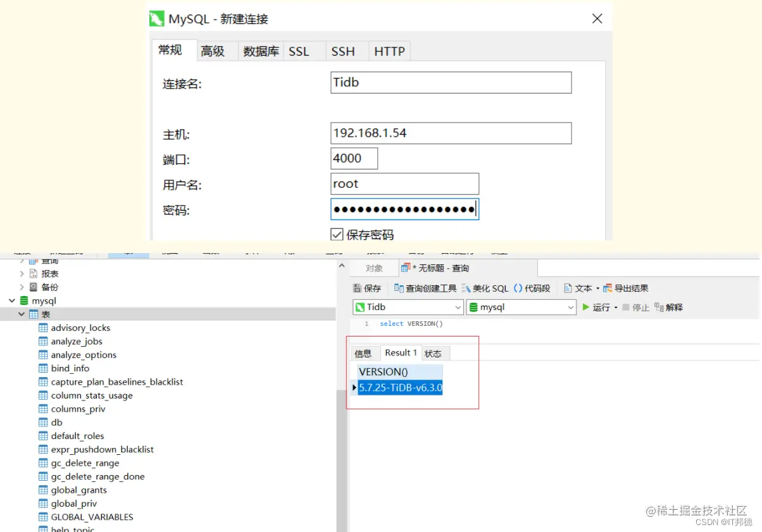The image size is (762, 532).
Task: Click the table icon beside analyze_jobs
Action: coord(43,341)
